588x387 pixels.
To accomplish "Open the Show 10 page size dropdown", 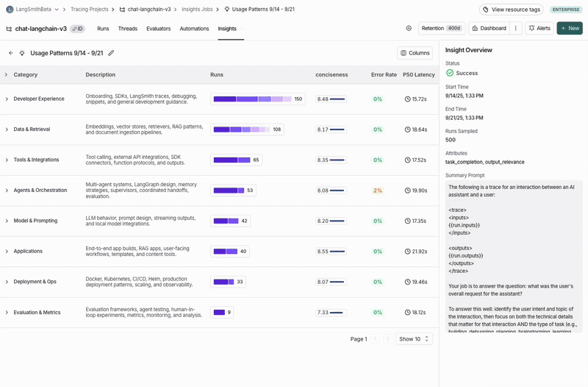I will click(x=414, y=339).
